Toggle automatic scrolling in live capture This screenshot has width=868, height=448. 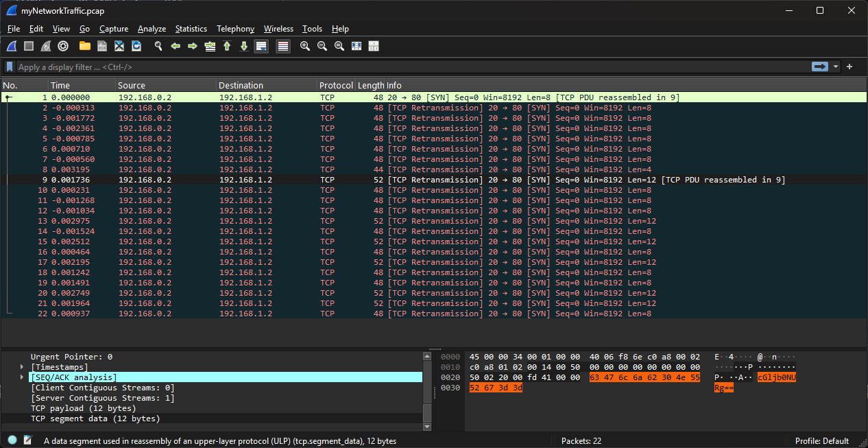click(261, 46)
